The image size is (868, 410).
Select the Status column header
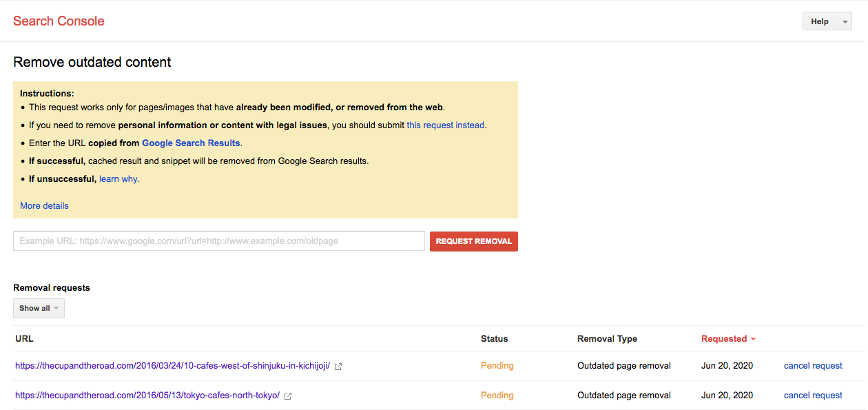[494, 339]
